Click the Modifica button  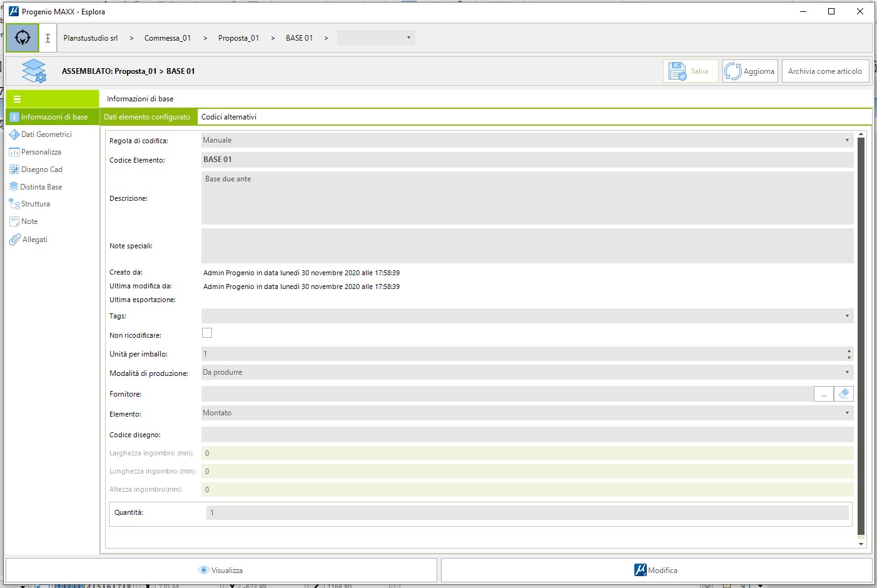[657, 570]
